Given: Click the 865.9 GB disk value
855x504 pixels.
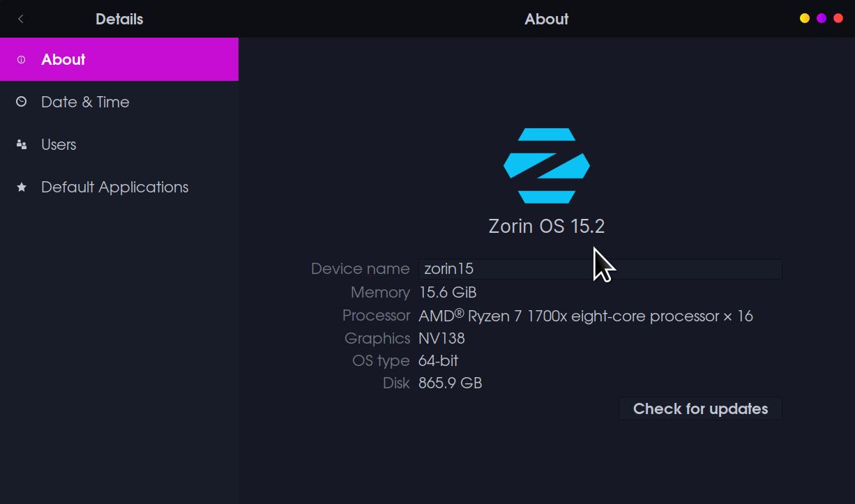Looking at the screenshot, I should point(450,383).
